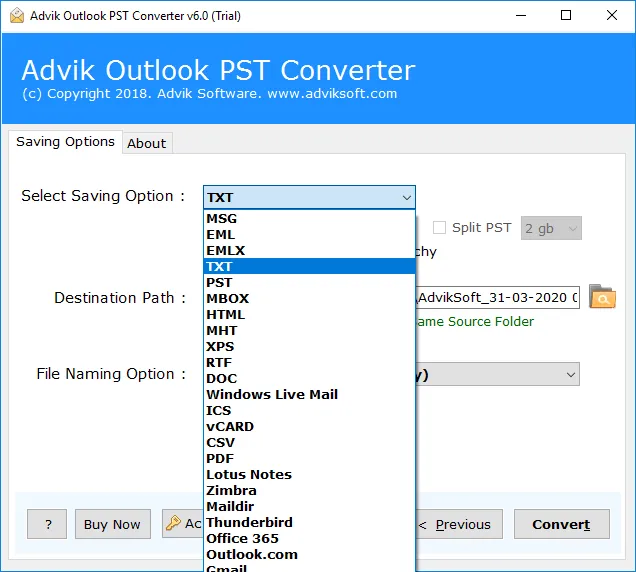Click the Buy Now button
The width and height of the screenshot is (636, 572).
click(x=112, y=524)
